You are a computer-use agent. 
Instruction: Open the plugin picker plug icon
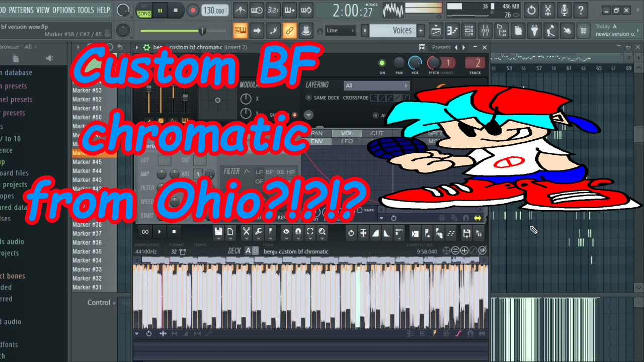[x=534, y=31]
